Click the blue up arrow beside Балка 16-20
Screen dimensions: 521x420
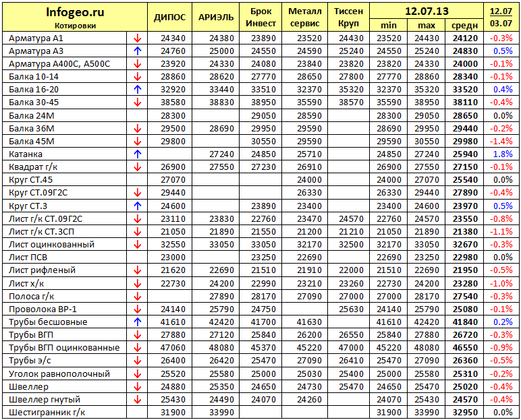(x=137, y=90)
